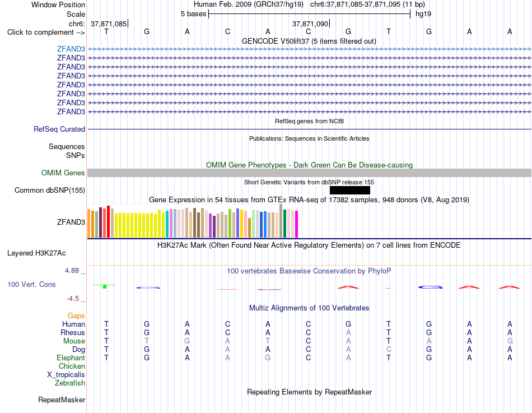532x413 pixels.
Task: Click the magenta last bar in GTEx chart
Action: pos(296,224)
